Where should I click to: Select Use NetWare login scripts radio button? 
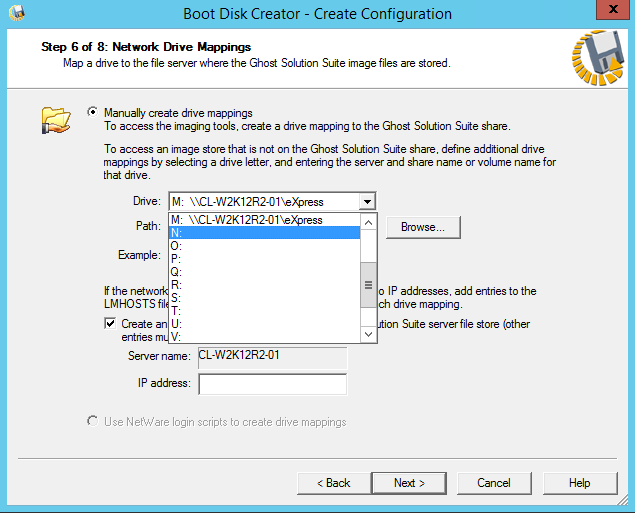click(92, 421)
